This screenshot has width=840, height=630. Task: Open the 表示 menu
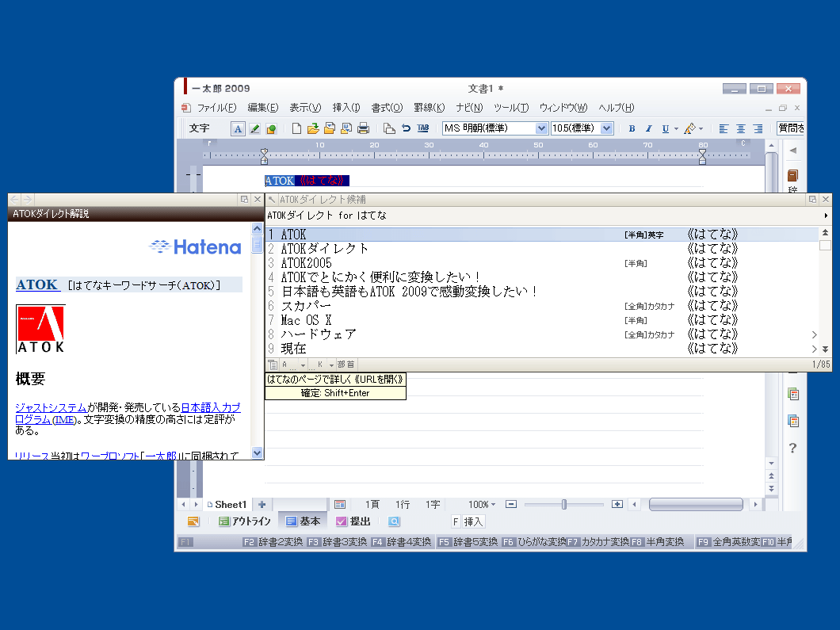(305, 108)
